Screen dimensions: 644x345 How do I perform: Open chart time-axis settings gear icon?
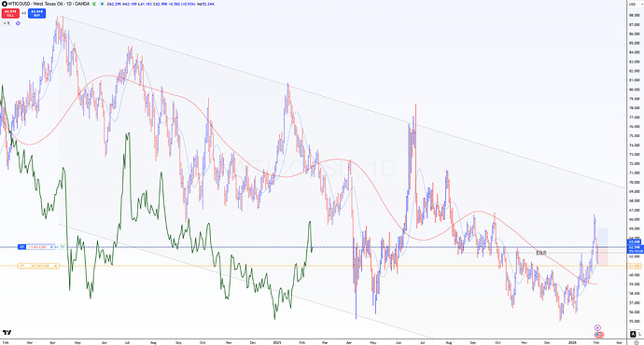coord(637,342)
